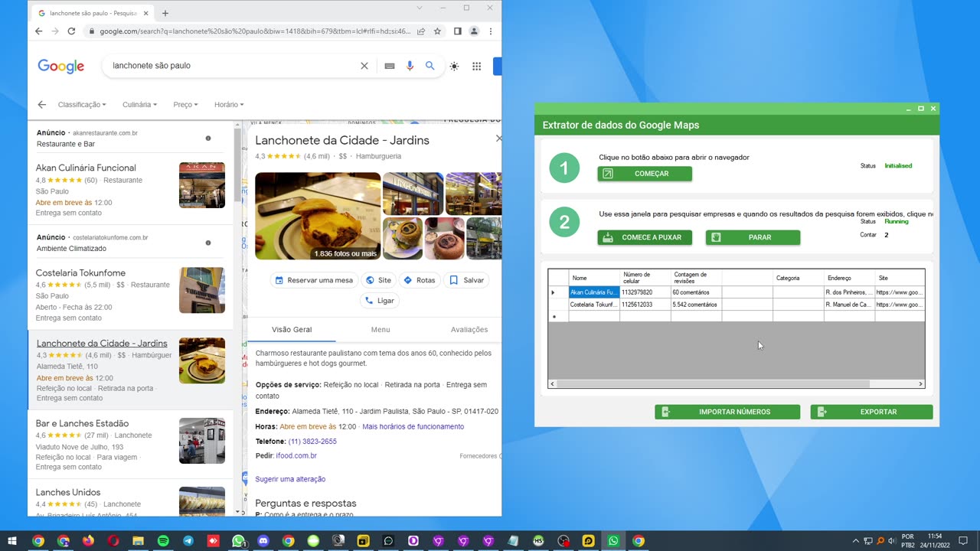Save the place with Salvar button
Viewport: 980px width, 551px height.
click(466, 280)
